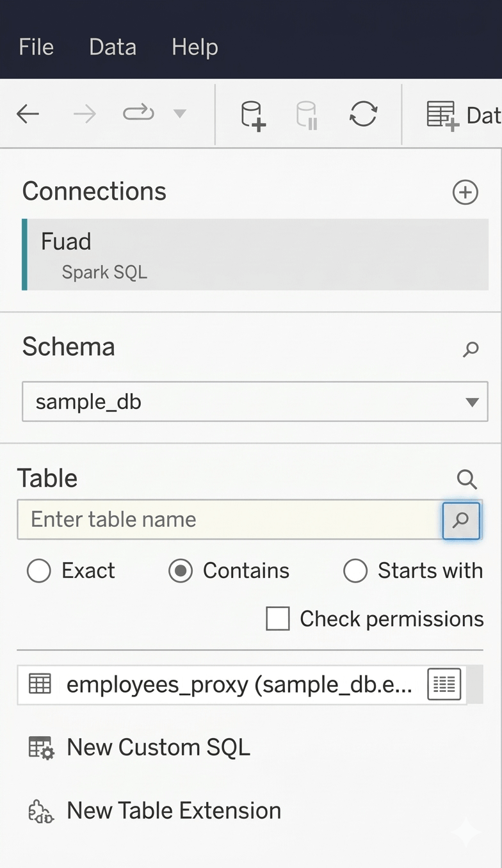Click the add new data source icon

tap(252, 116)
